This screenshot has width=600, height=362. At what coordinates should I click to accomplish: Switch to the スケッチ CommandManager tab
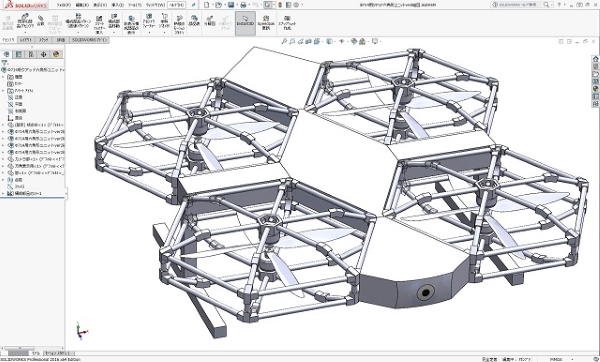coord(43,40)
